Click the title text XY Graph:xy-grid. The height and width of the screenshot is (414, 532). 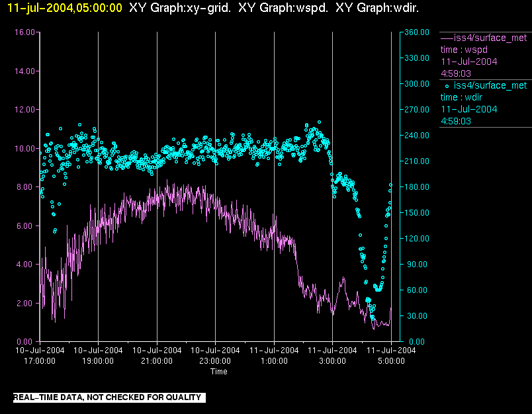[x=180, y=8]
